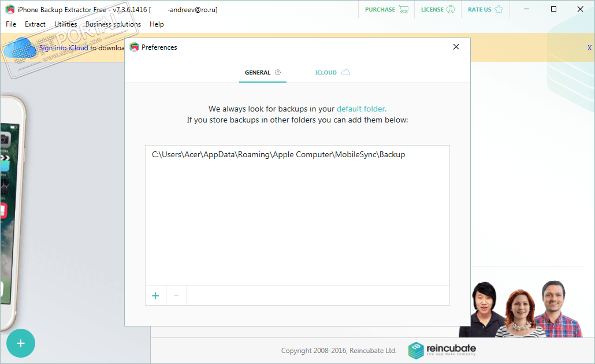Click the copyright Reincubate Ltd. text
Viewport: 595px width, 364px height.
pyautogui.click(x=339, y=351)
